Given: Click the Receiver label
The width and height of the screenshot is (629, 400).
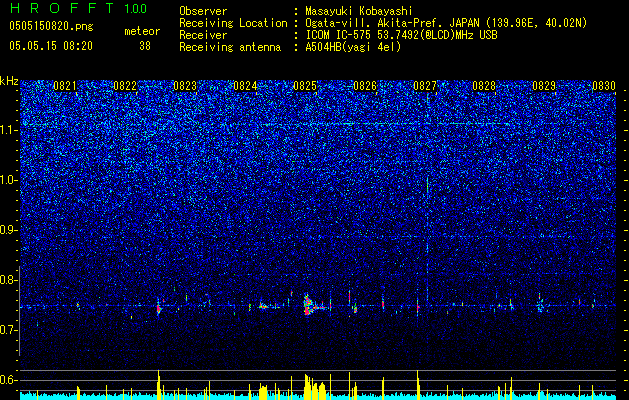Looking at the screenshot, I should (203, 35).
